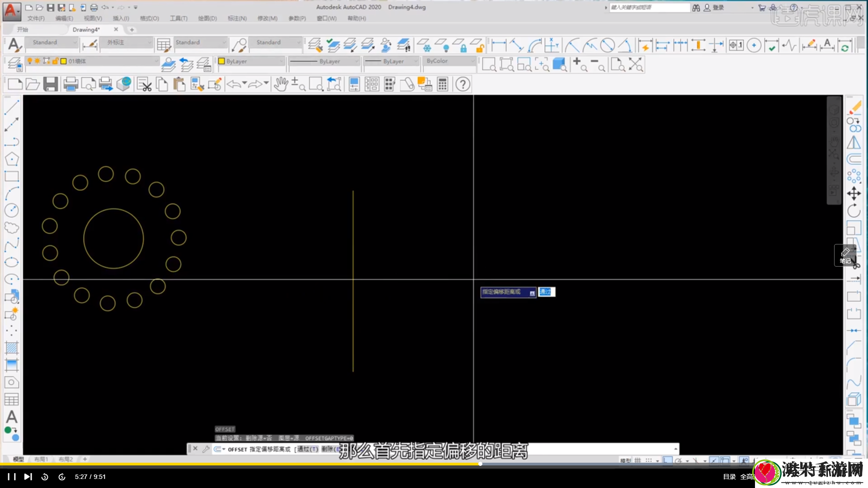Click 目录 in video player bar
This screenshot has height=488, width=868.
(x=729, y=476)
